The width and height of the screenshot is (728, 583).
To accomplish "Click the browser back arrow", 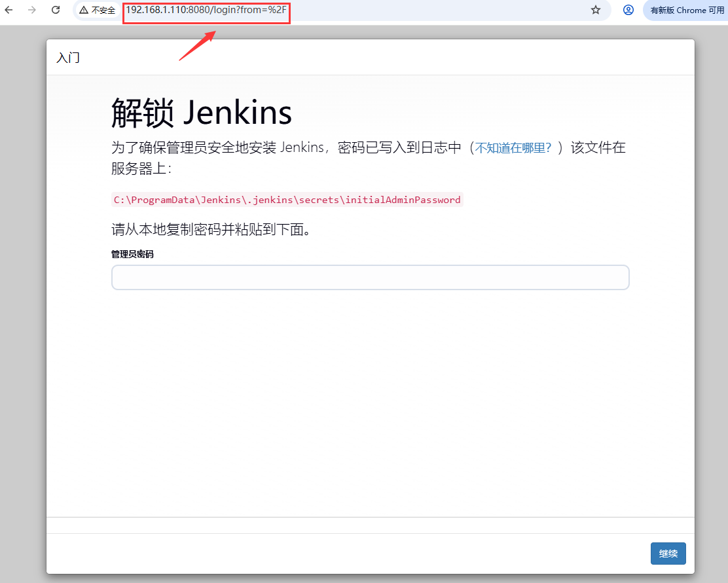I will 9,10.
